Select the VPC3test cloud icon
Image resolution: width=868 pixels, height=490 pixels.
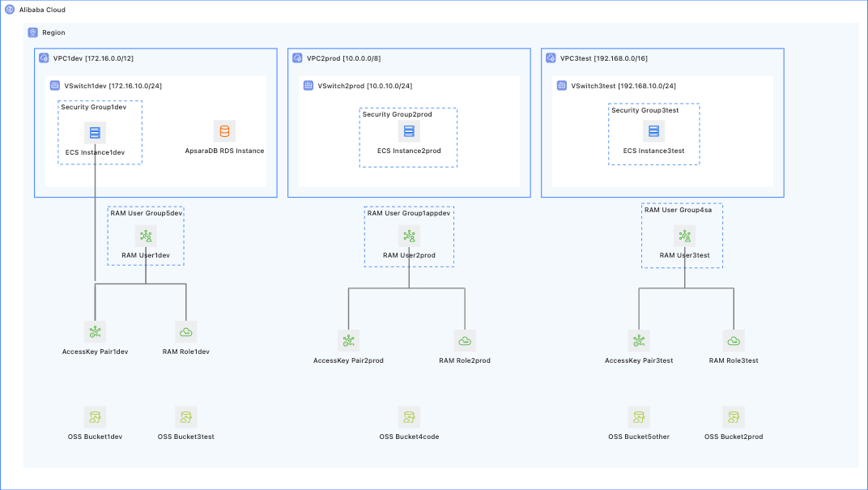pyautogui.click(x=551, y=58)
